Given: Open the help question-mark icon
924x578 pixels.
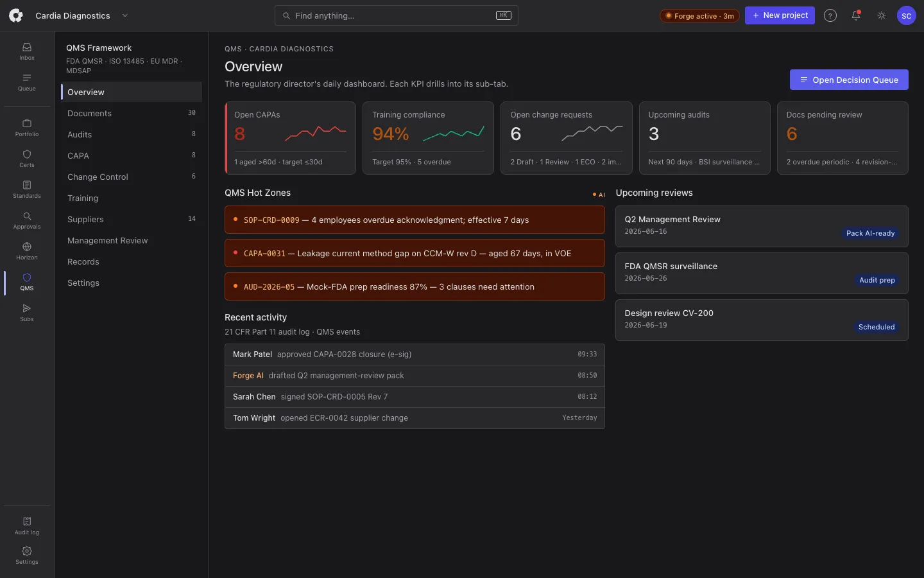Looking at the screenshot, I should click(x=830, y=15).
